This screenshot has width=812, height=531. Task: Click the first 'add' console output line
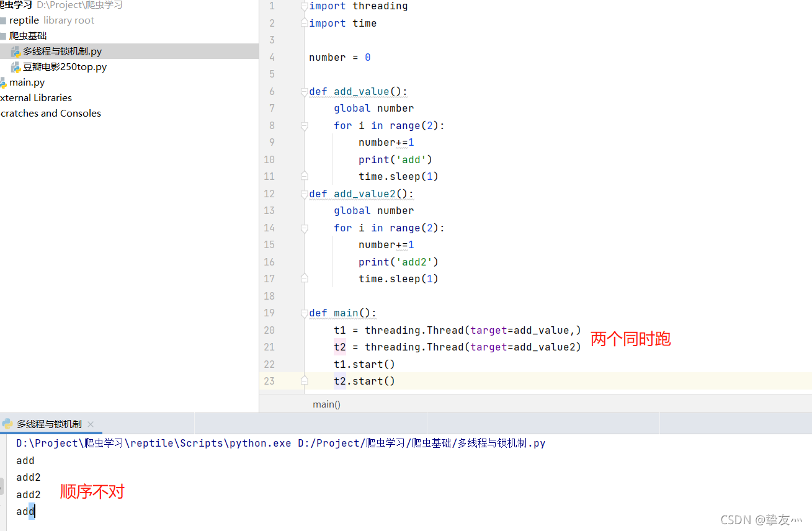click(25, 461)
